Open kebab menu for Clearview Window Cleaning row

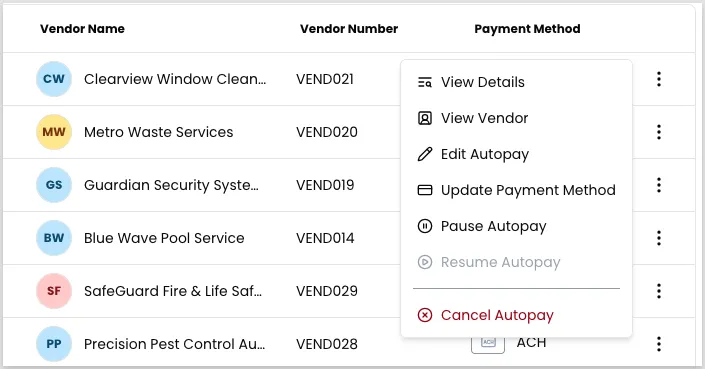(659, 79)
